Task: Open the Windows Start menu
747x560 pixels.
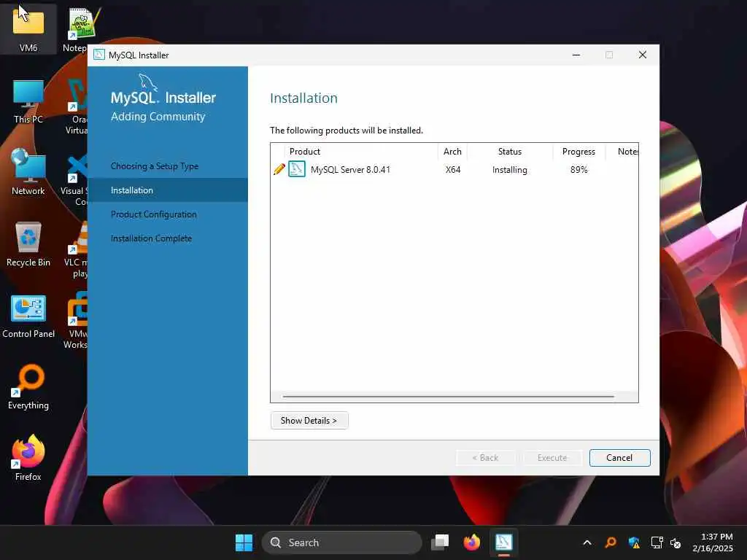Action: (244, 542)
